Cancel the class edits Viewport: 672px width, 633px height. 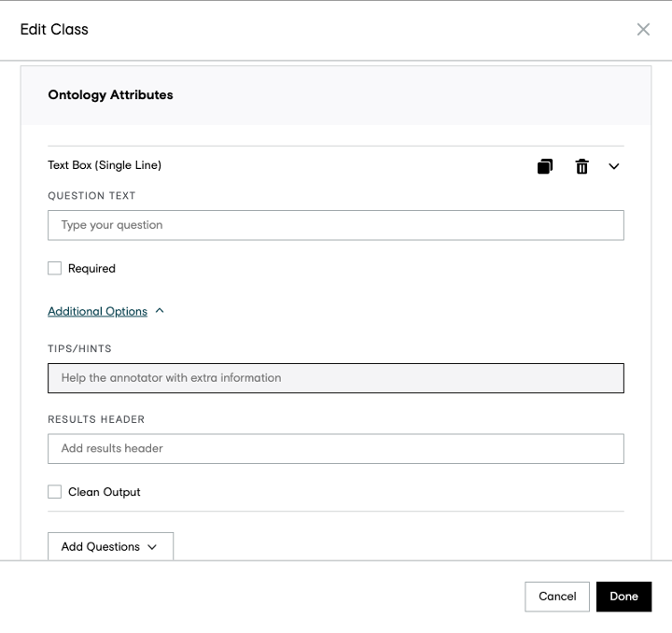pos(557,597)
